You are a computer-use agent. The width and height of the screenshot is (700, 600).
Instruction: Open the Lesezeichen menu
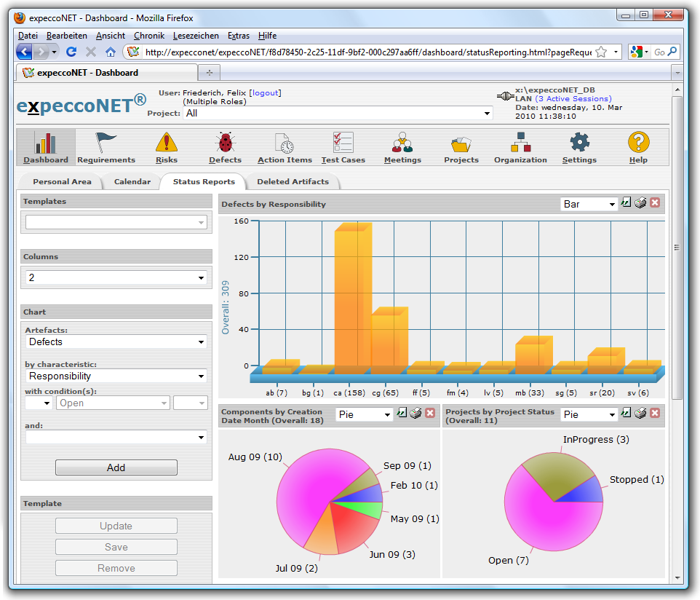tap(196, 36)
